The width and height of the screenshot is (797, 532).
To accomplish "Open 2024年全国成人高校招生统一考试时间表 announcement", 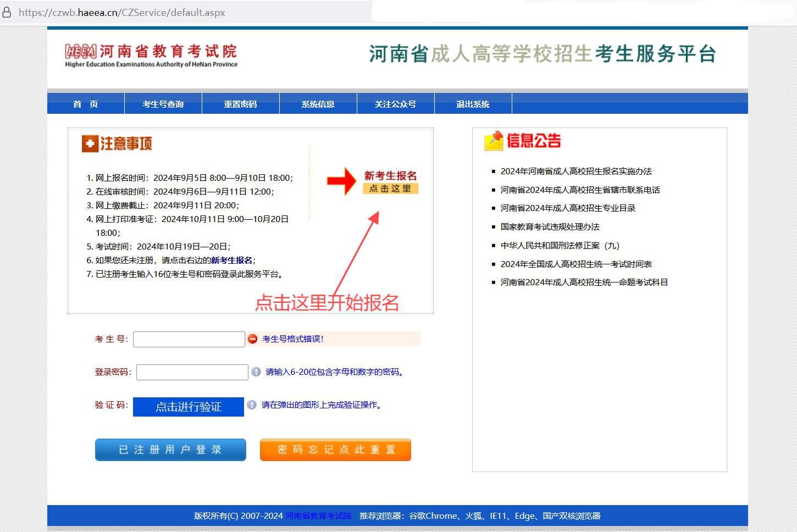I will (x=576, y=264).
